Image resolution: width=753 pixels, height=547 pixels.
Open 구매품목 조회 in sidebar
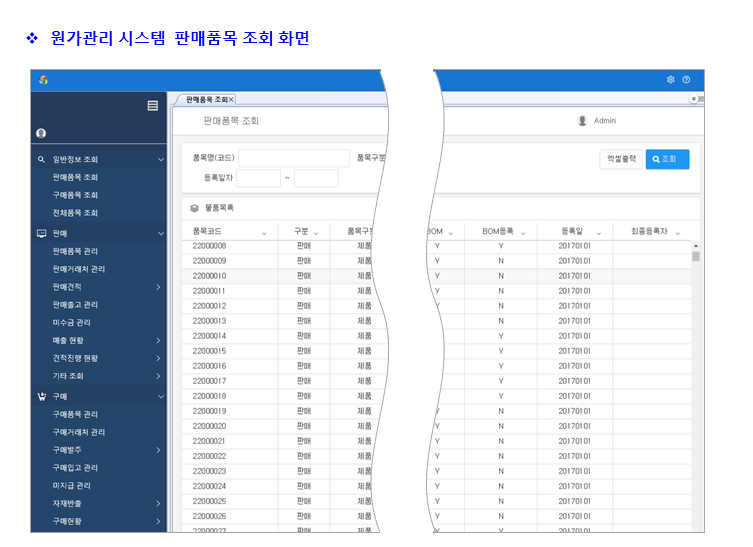pyautogui.click(x=75, y=195)
